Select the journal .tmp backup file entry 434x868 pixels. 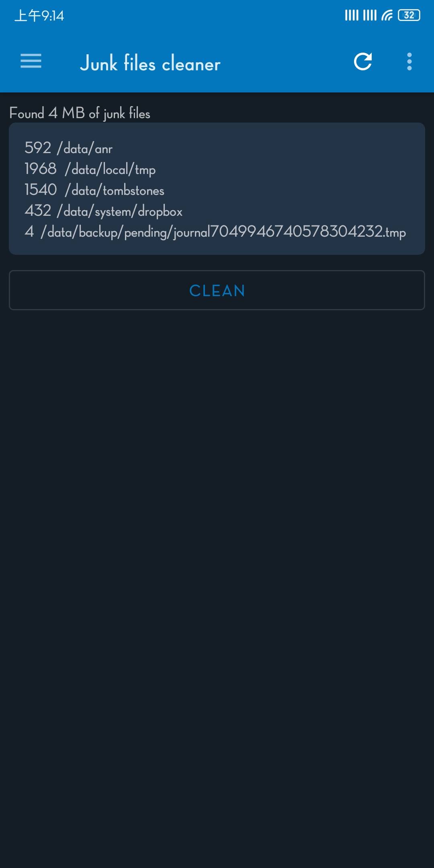(215, 232)
